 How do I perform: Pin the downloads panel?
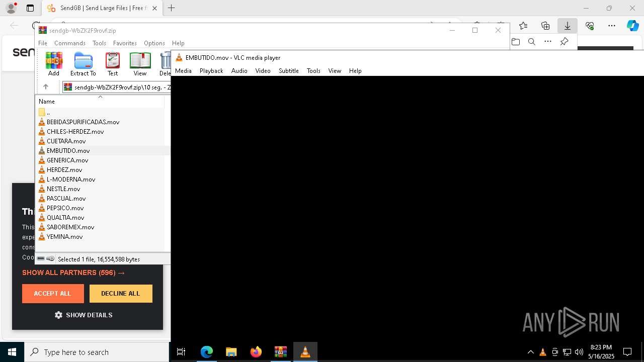click(x=564, y=42)
